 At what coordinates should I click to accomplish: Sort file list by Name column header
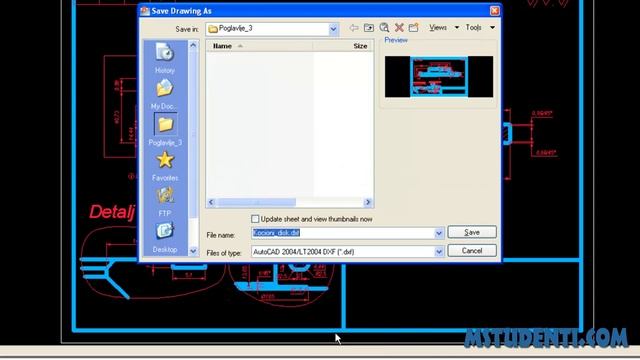point(260,46)
